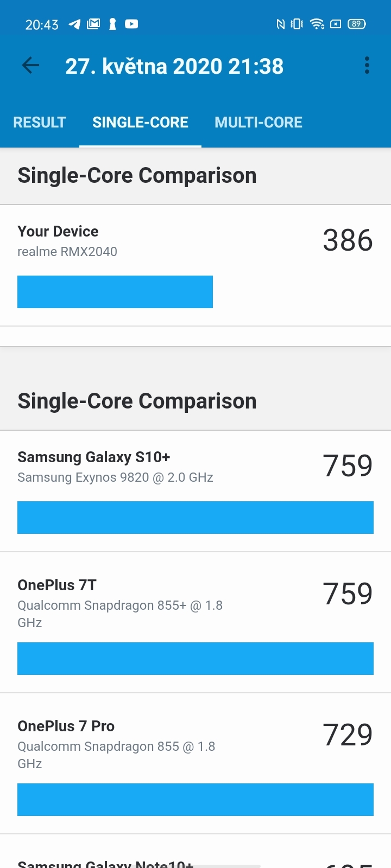Tap Your Device's blue score bar

115,291
